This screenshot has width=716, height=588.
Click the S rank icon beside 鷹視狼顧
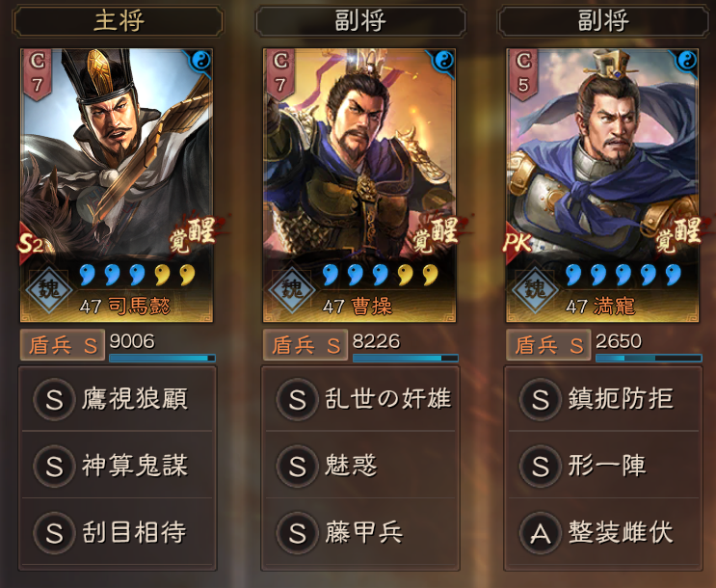(54, 399)
